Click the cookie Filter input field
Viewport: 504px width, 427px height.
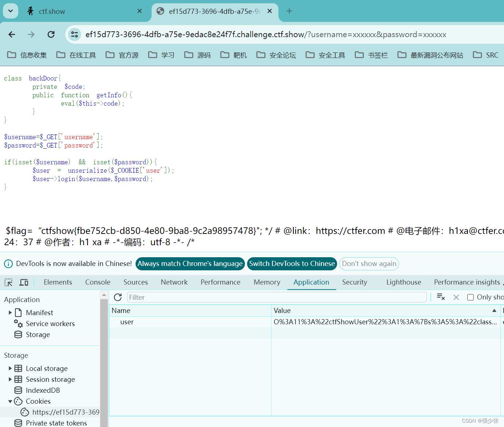click(x=277, y=297)
